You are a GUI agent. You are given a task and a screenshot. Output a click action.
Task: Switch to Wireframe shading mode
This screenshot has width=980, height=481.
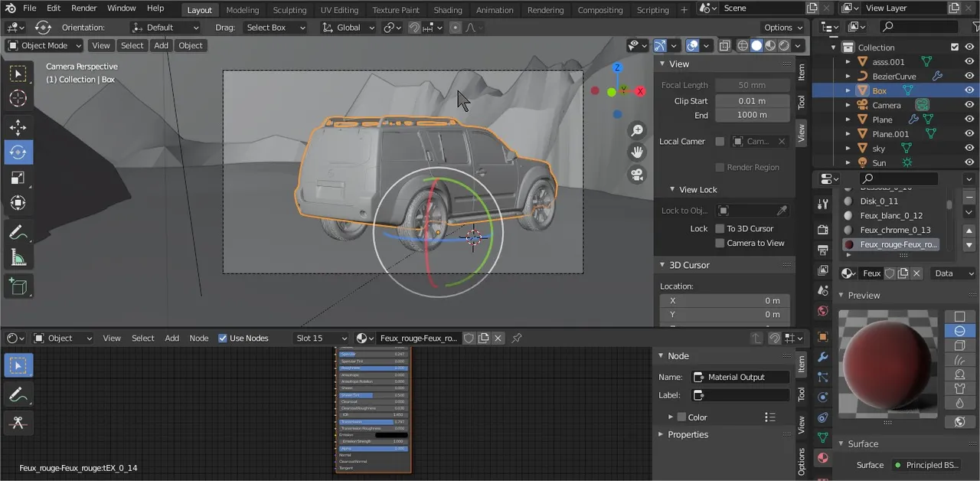click(743, 46)
